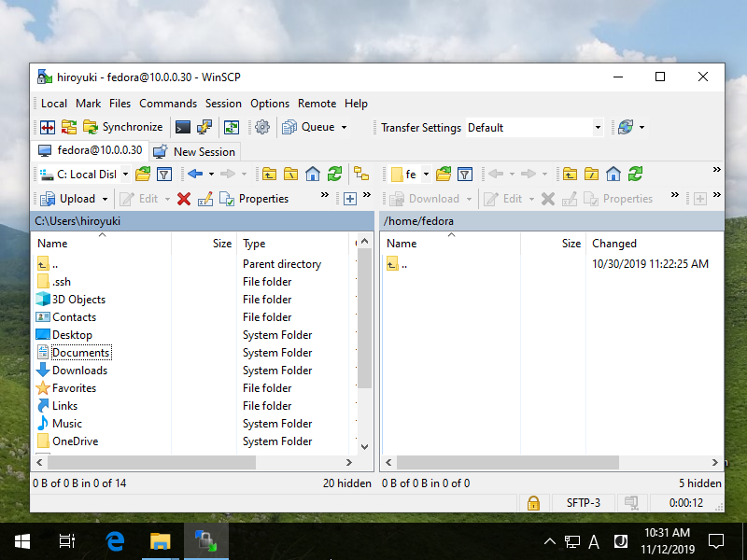Show more remote navigation toolbar chevron

pos(716,170)
